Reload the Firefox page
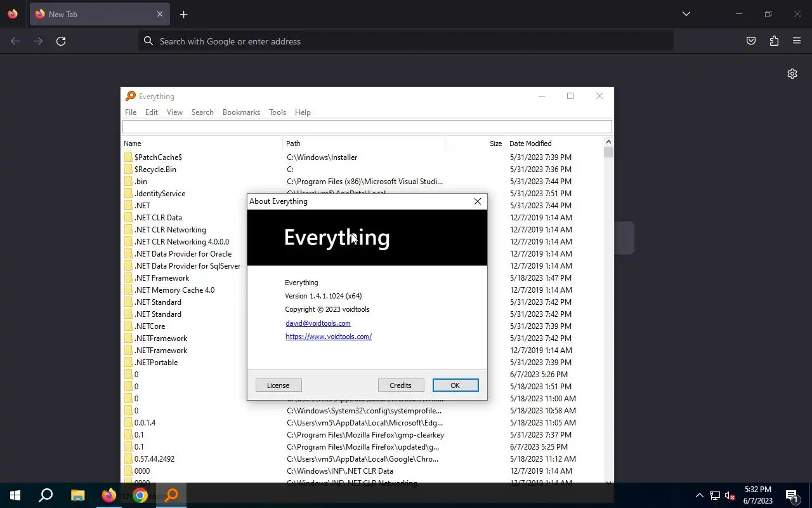Screen dimensions: 812x508 coord(61,41)
